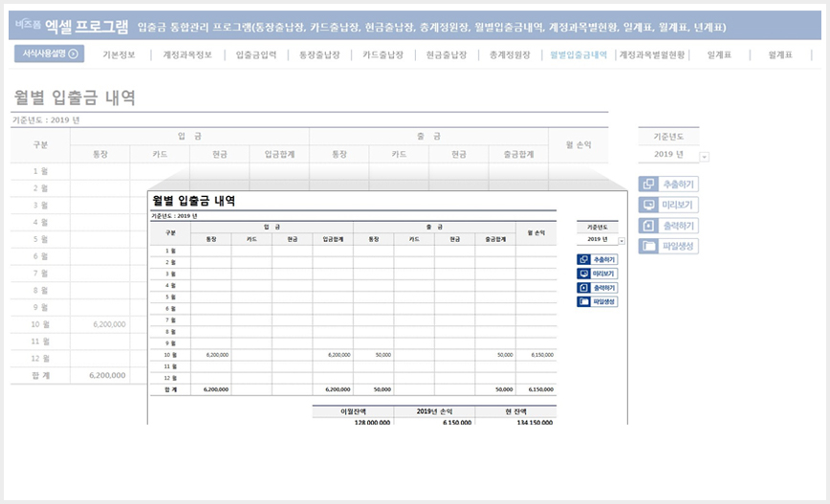This screenshot has width=830, height=504.
Task: Click faded 파일생성 button on background sheet
Action: [668, 246]
